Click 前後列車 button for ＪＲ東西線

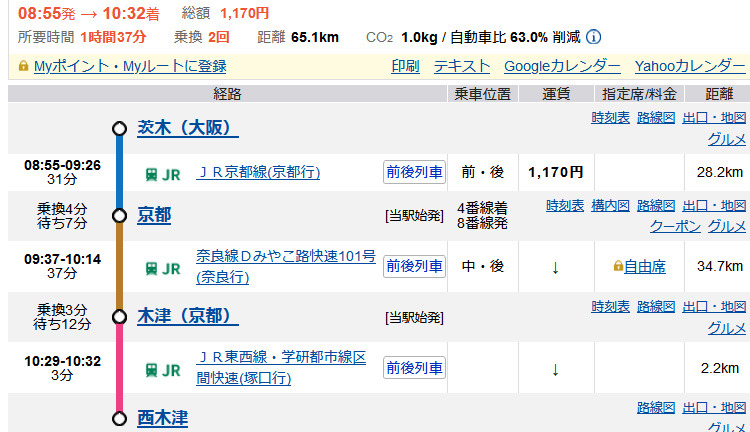[x=414, y=368]
